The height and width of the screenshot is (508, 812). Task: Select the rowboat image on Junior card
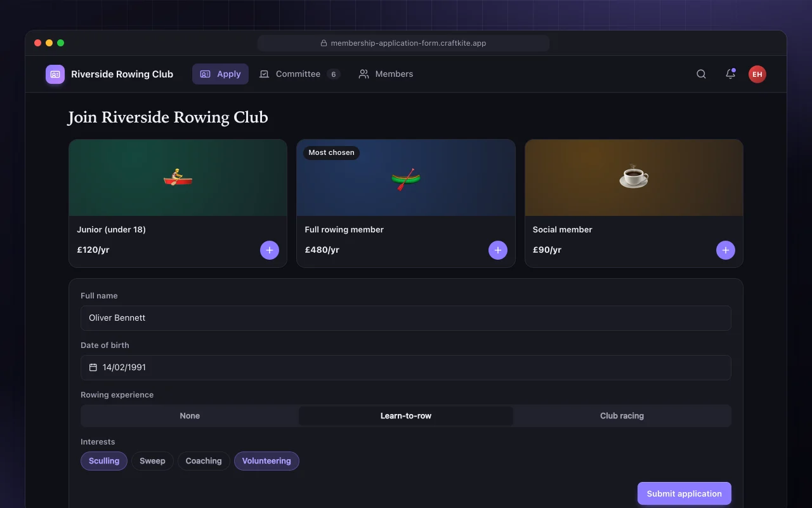178,178
